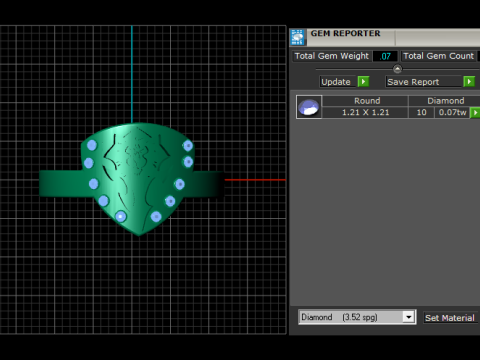Viewport: 480px width, 360px height.
Task: Click the Total Gem Weight value .07
Action: click(385, 56)
